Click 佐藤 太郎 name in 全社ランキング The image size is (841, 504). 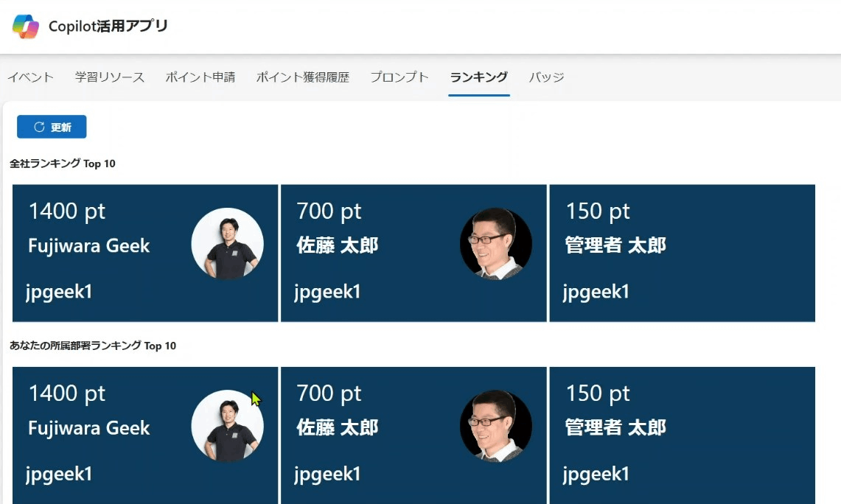coord(338,245)
